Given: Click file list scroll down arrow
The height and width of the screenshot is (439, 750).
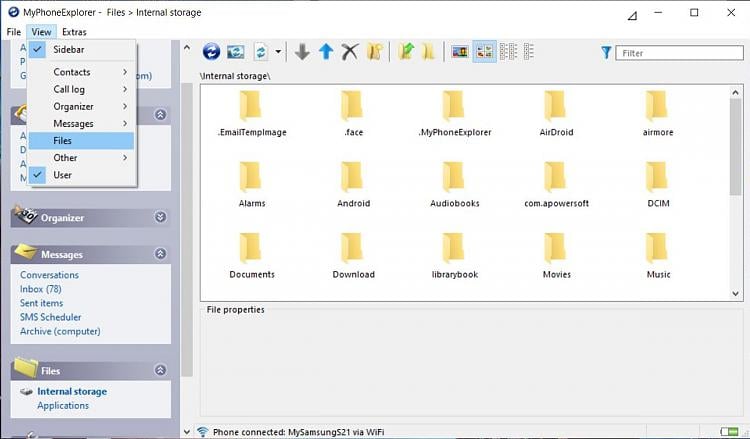Looking at the screenshot, I should point(736,294).
